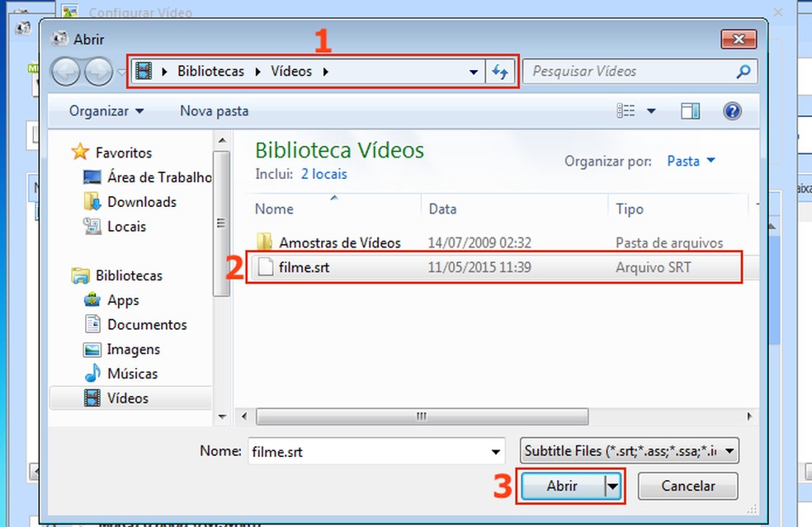812x527 pixels.
Task: Click the Área de Trabalho desktop icon
Action: (92, 177)
